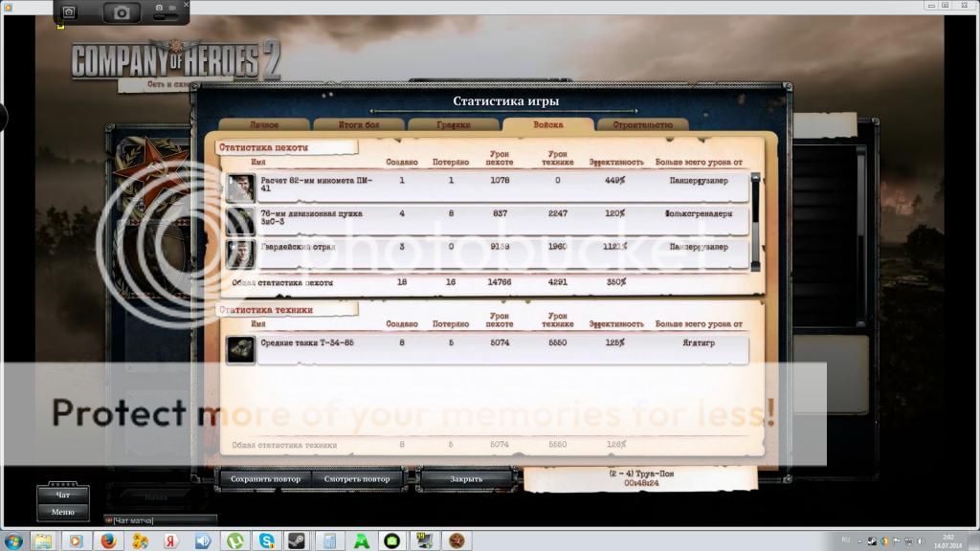Select the Войска tab

tap(548, 124)
